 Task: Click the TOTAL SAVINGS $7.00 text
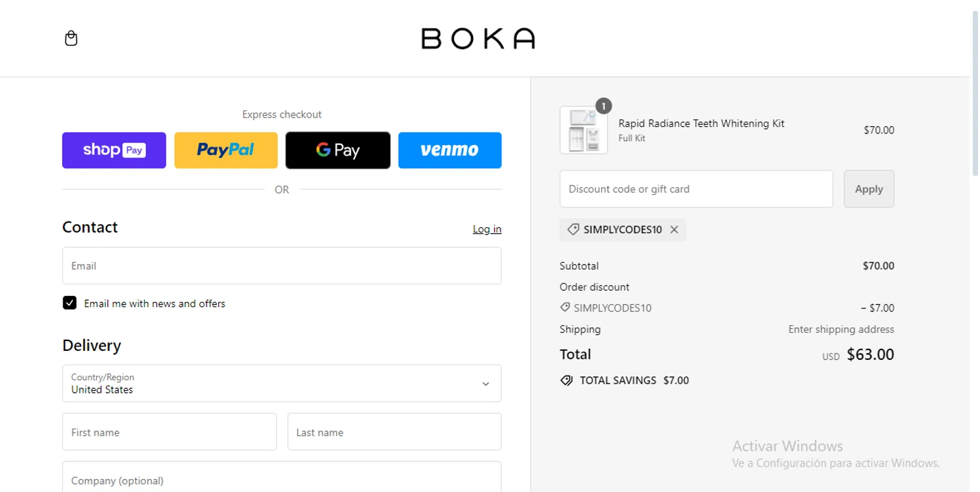pos(634,380)
